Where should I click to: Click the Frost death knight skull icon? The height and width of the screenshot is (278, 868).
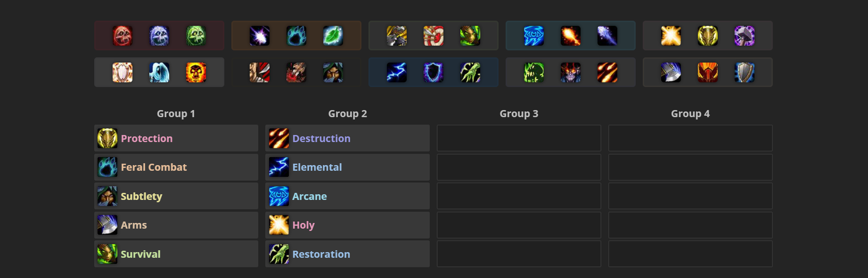[159, 35]
